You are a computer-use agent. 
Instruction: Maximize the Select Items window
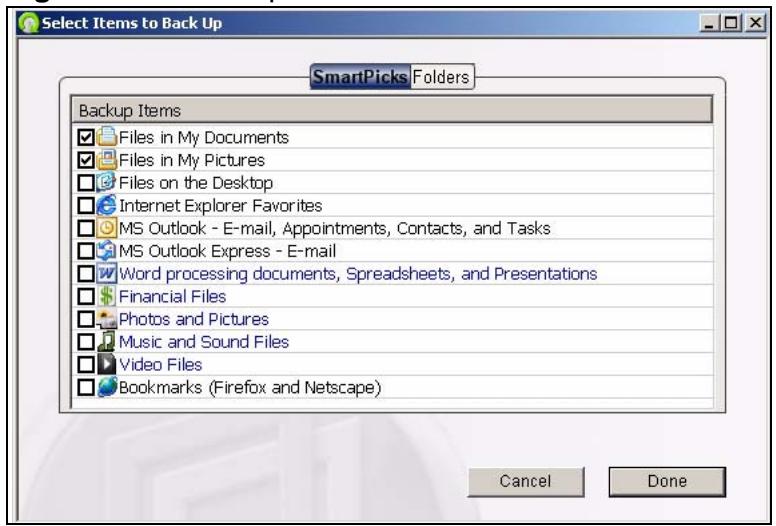coord(731,23)
